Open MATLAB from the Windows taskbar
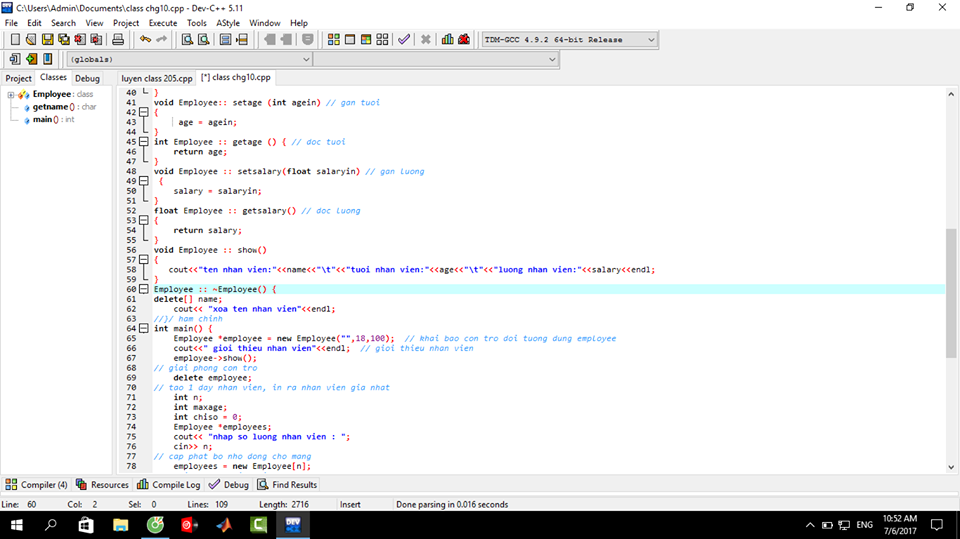 coord(224,525)
